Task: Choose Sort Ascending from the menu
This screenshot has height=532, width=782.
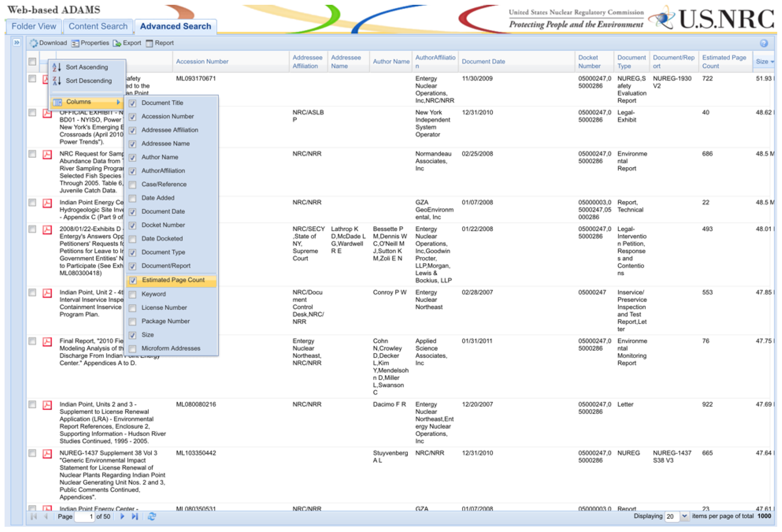Action: coord(87,67)
